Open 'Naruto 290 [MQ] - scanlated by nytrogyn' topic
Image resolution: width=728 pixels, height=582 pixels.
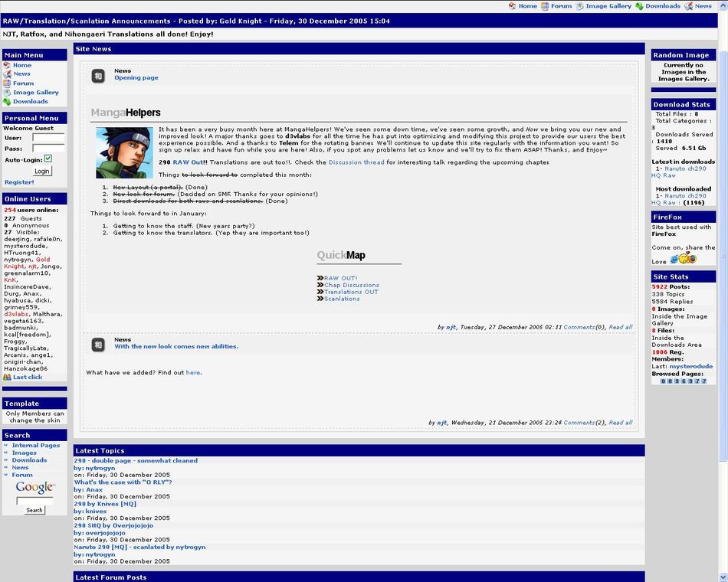(139, 547)
